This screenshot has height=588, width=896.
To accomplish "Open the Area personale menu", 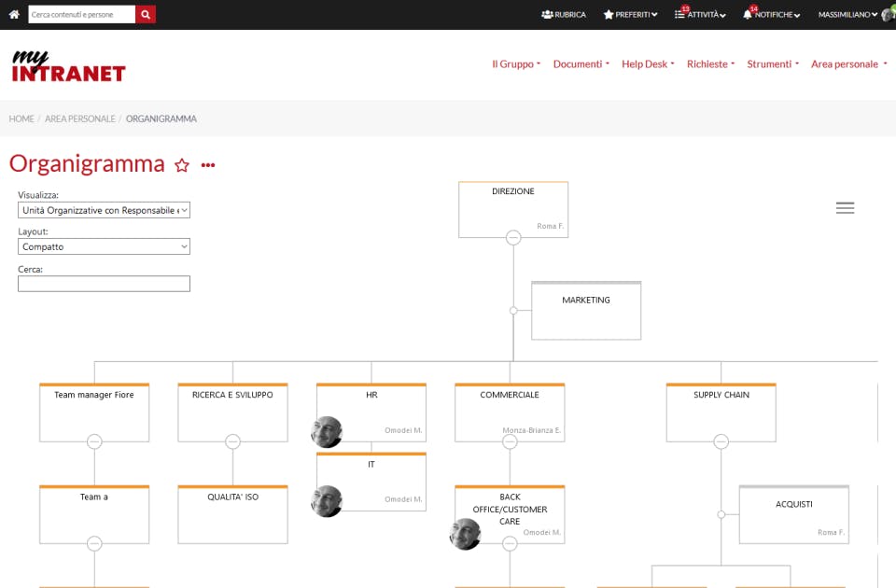I will tap(849, 64).
